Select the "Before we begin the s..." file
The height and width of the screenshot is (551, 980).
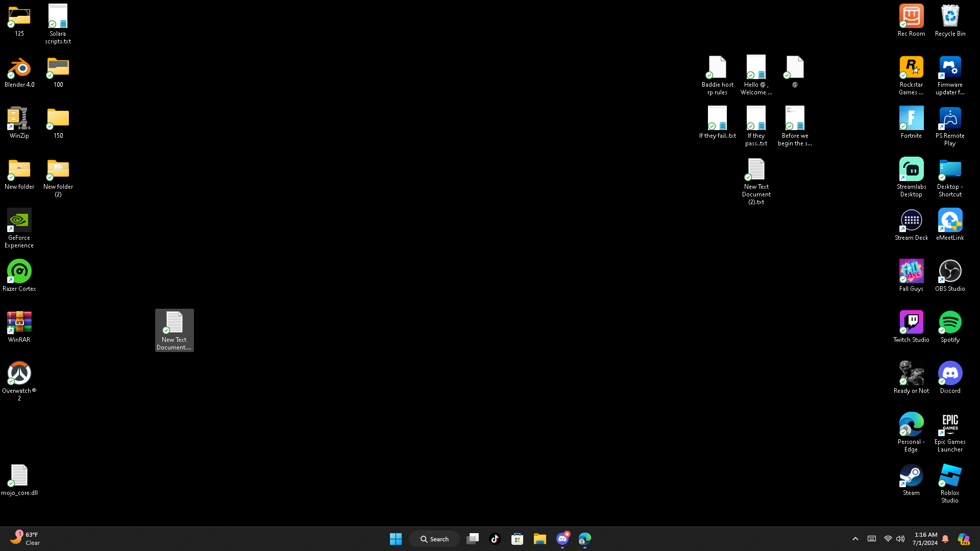795,127
